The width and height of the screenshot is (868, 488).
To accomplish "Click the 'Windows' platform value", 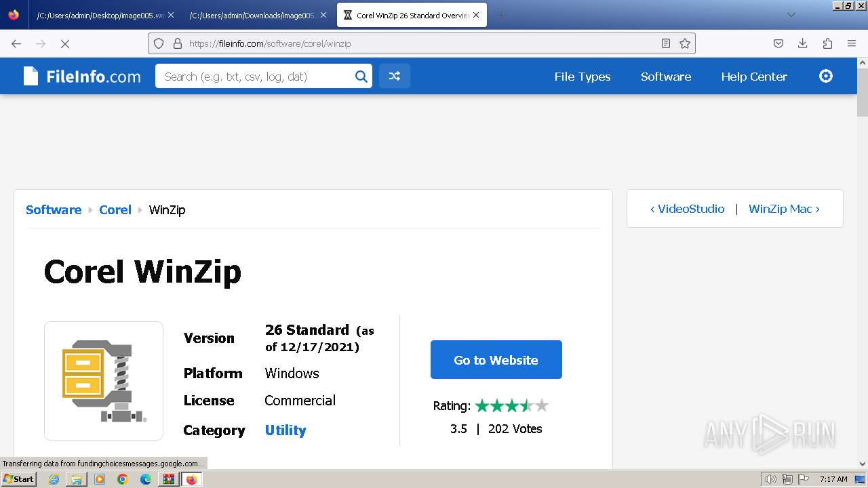I will coord(292,373).
